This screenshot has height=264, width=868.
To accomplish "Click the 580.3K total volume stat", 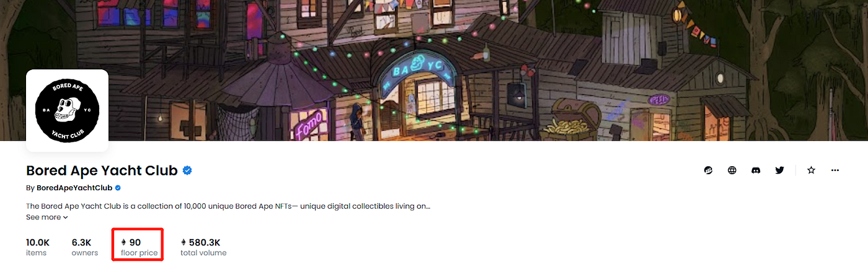I will 203,247.
